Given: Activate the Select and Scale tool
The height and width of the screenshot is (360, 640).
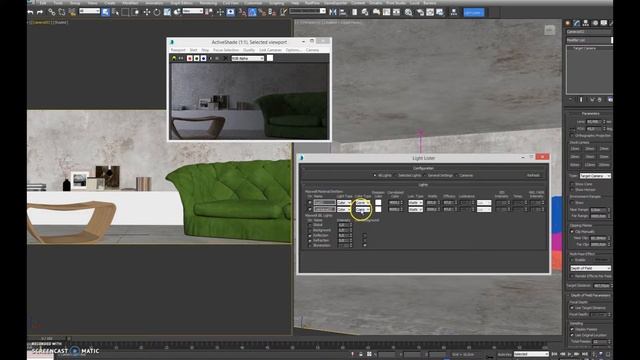Looking at the screenshot, I should (x=167, y=12).
